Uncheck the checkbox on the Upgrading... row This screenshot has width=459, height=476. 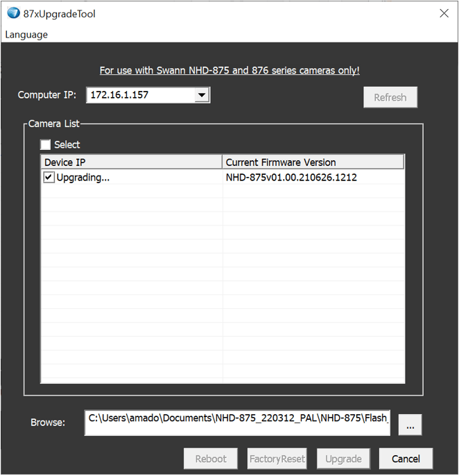[49, 178]
